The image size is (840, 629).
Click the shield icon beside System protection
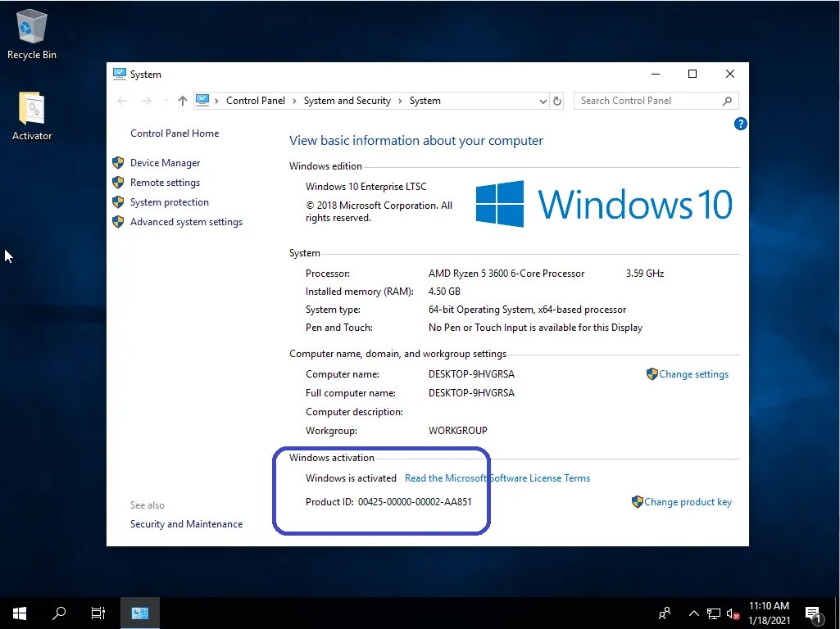tap(118, 202)
